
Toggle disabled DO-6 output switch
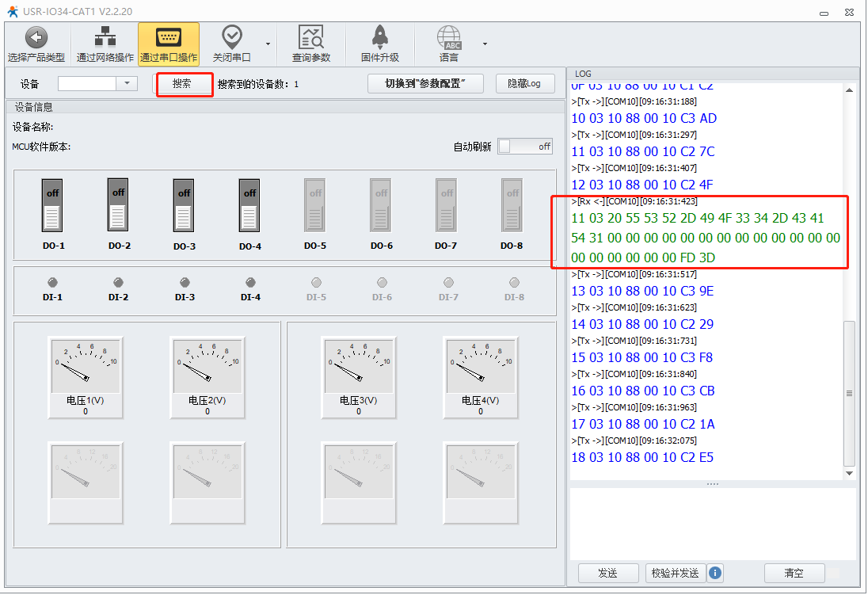pos(381,205)
